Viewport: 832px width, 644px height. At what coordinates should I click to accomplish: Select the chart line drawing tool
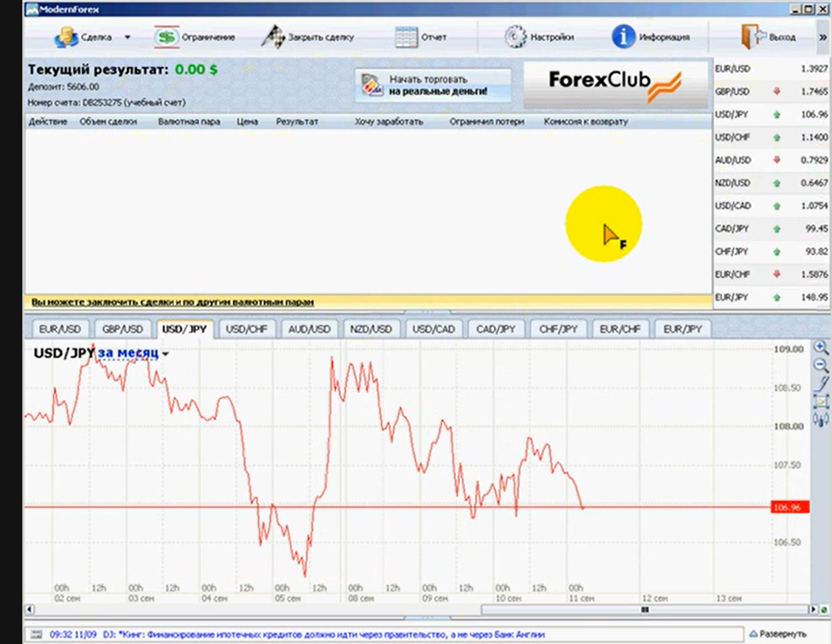[822, 383]
